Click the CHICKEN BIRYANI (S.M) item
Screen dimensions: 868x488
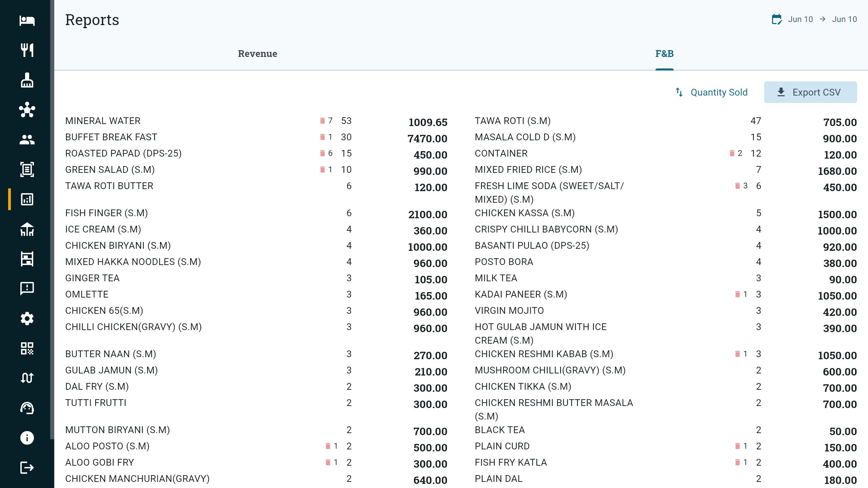(x=118, y=245)
